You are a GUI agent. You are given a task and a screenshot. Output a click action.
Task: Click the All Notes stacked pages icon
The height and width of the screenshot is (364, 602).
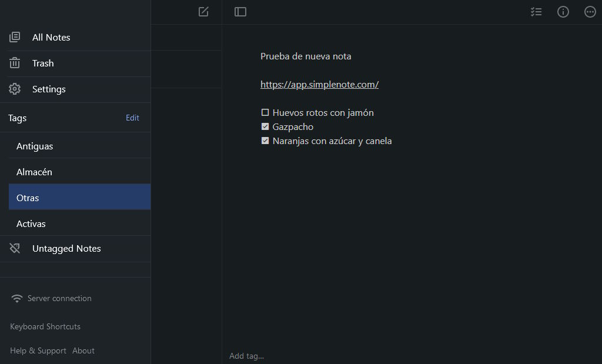click(x=15, y=37)
